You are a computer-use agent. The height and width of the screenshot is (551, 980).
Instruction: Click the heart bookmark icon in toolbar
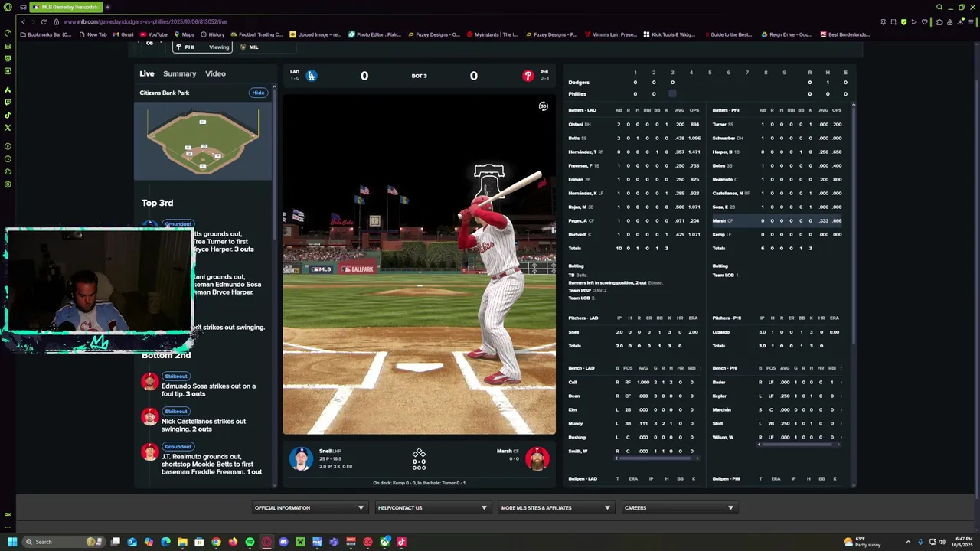925,21
